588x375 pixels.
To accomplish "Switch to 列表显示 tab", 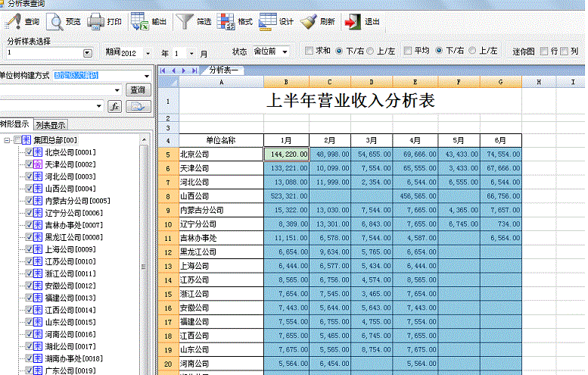I will click(51, 125).
